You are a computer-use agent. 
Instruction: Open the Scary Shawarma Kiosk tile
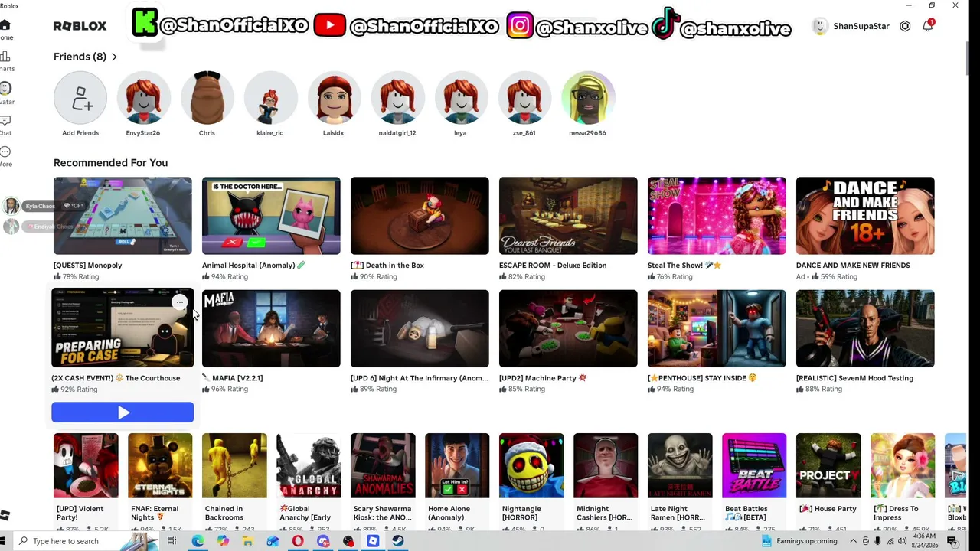[x=383, y=465]
